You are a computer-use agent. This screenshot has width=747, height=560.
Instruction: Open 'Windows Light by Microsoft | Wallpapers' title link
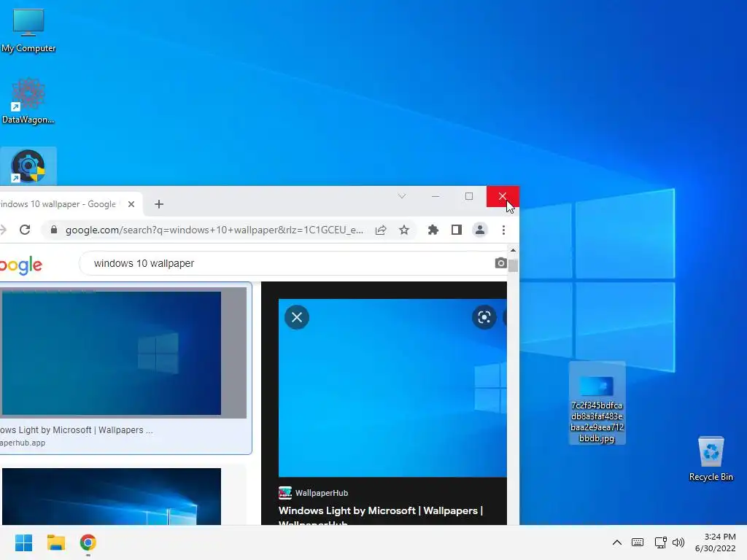tap(381, 511)
